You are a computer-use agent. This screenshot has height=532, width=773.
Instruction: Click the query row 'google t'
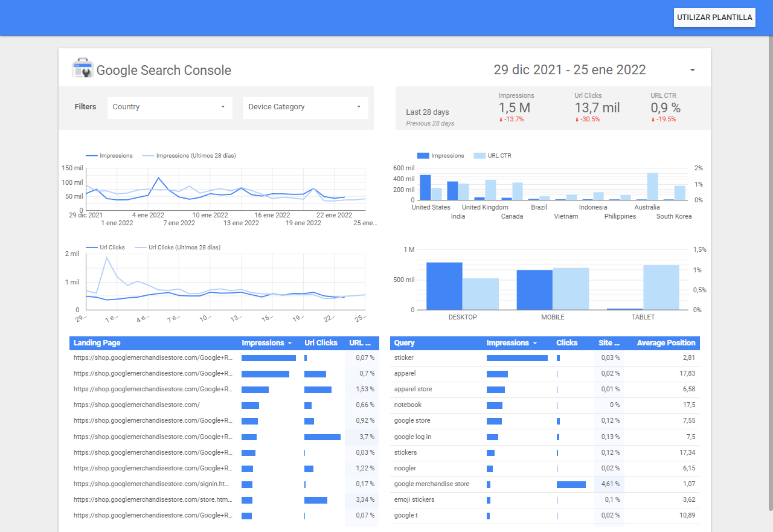(x=545, y=516)
